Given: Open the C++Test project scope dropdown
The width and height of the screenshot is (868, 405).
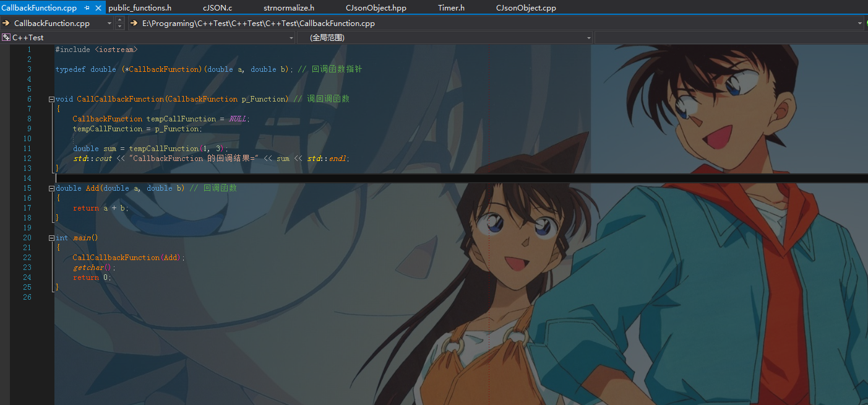Looking at the screenshot, I should coord(291,38).
